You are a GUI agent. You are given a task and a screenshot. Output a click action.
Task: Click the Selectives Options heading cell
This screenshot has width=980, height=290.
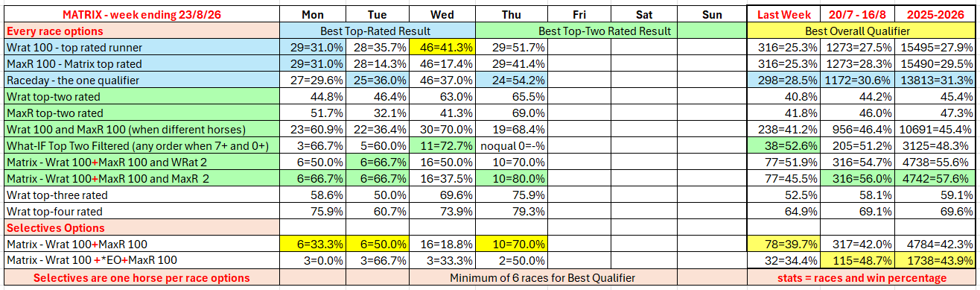pyautogui.click(x=140, y=228)
